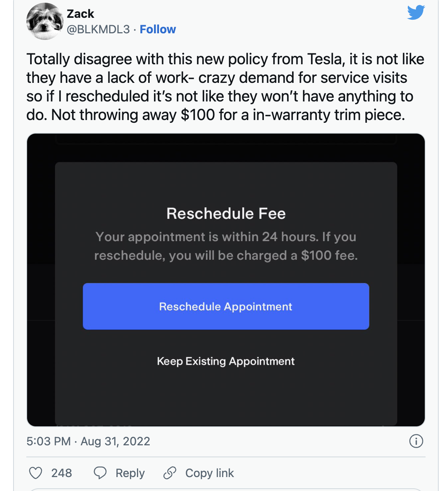Click the $100 fee warning message

[x=226, y=246]
